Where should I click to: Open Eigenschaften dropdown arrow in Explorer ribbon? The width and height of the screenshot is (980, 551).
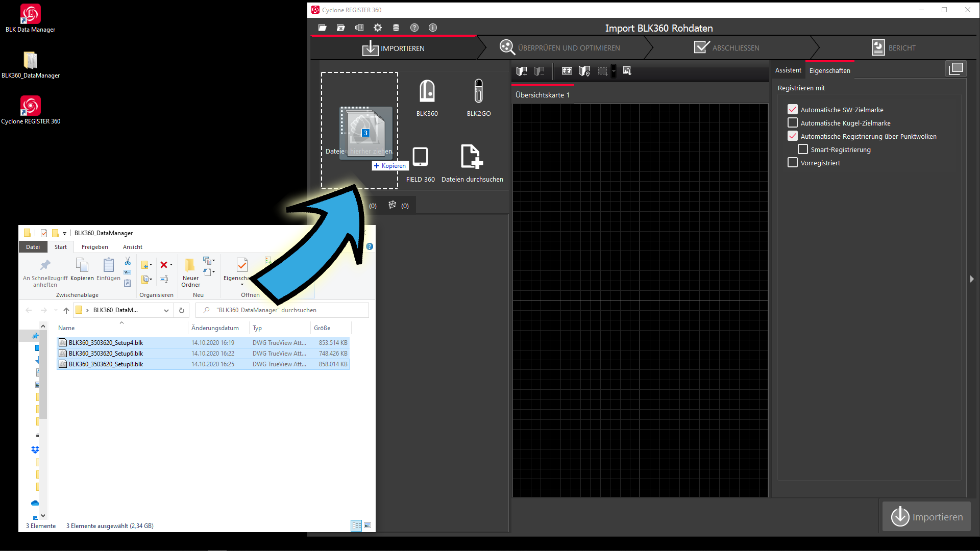[242, 285]
